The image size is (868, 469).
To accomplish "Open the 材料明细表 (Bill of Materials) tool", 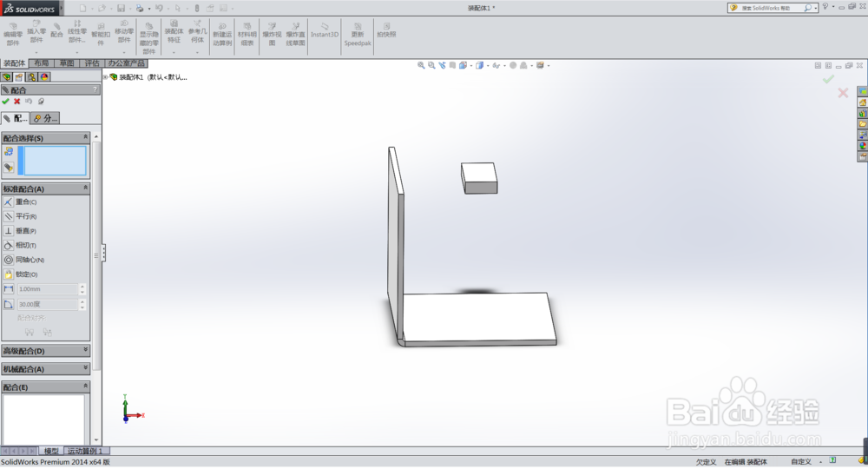I will coord(247,35).
